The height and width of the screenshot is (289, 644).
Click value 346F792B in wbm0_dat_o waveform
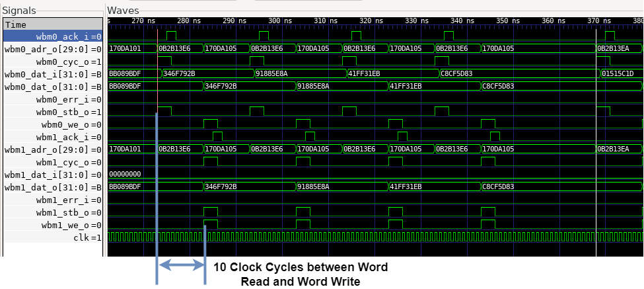(221, 86)
